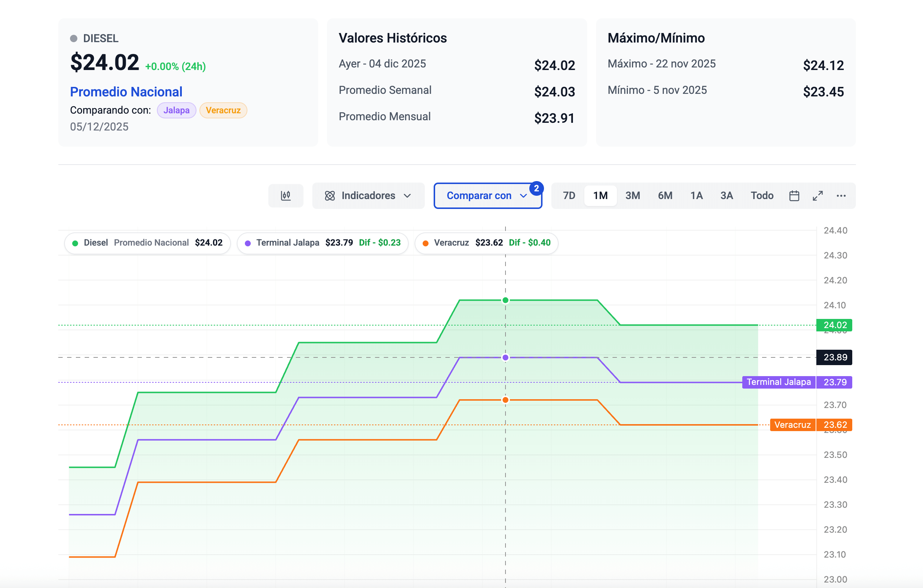Click the Promedio Nacional link
This screenshot has height=588, width=923.
coord(126,92)
